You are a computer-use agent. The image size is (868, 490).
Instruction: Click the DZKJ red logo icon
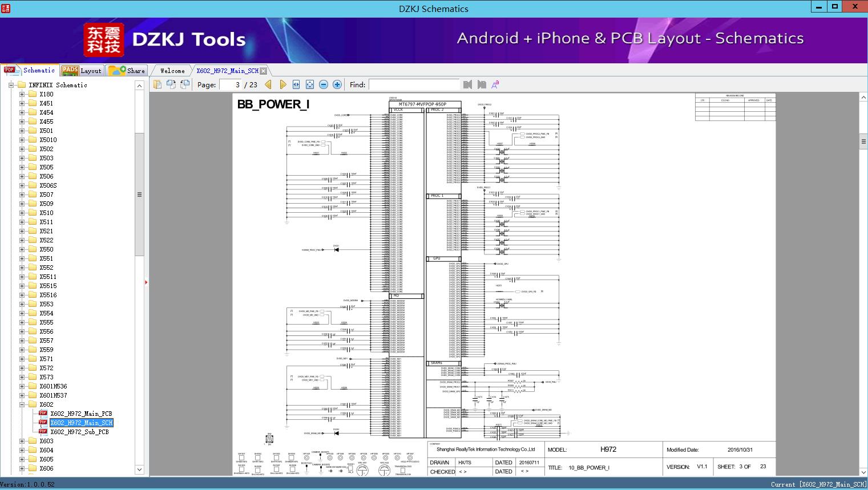(104, 40)
